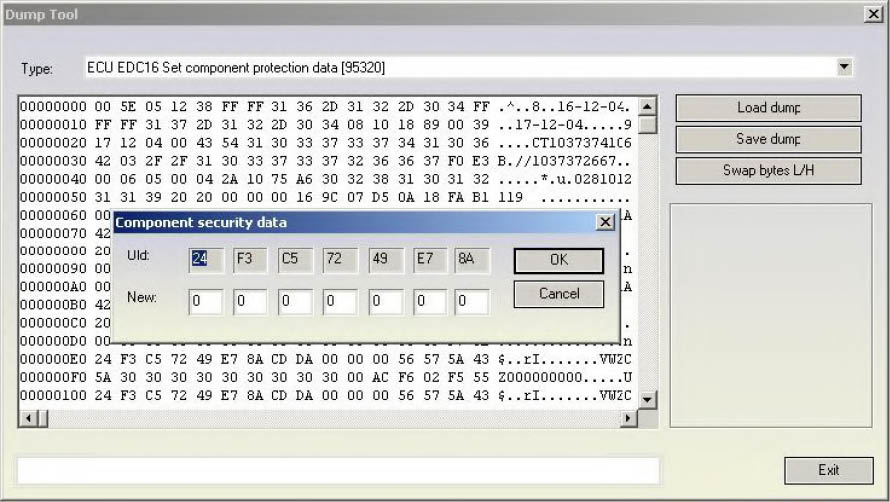Close the Component security data dialog
The width and height of the screenshot is (890, 502).
604,222
